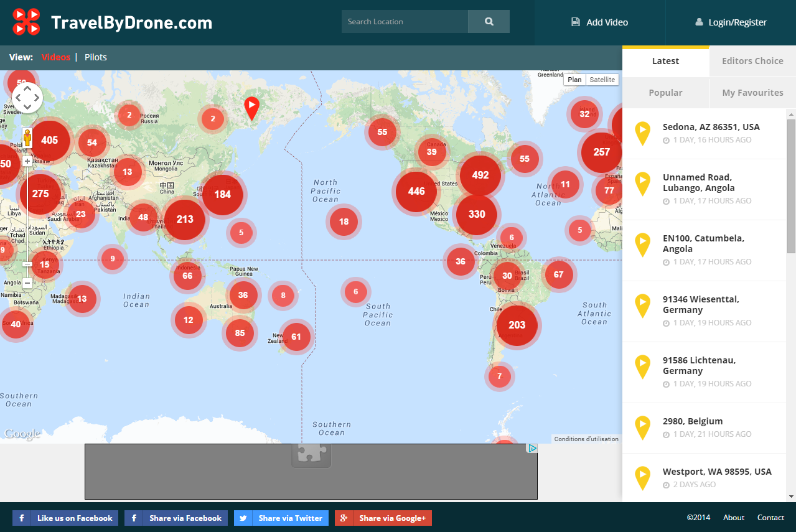Open the 275 video cluster

tap(40, 194)
